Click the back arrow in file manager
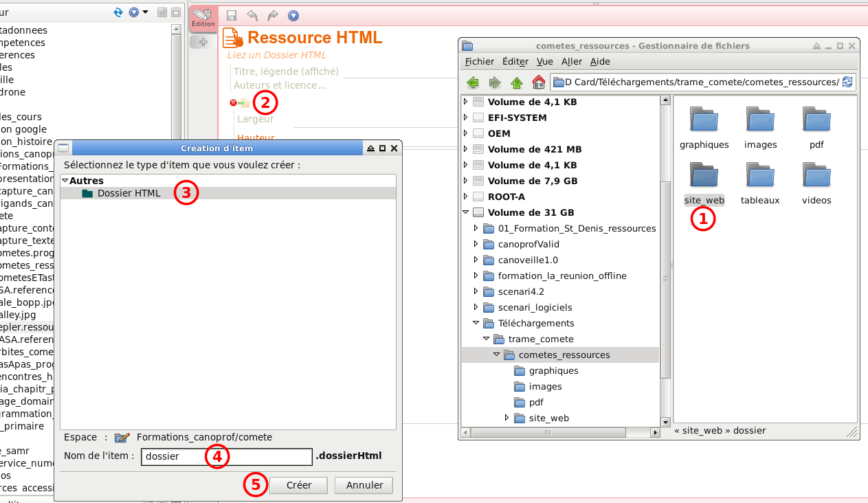The height and width of the screenshot is (503, 868). point(473,82)
